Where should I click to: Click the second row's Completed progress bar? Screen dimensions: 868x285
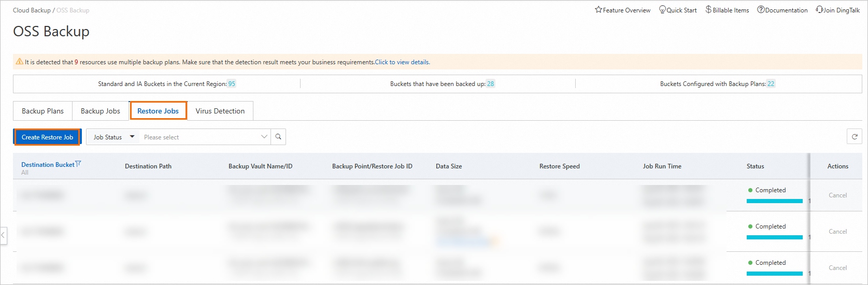(775, 237)
